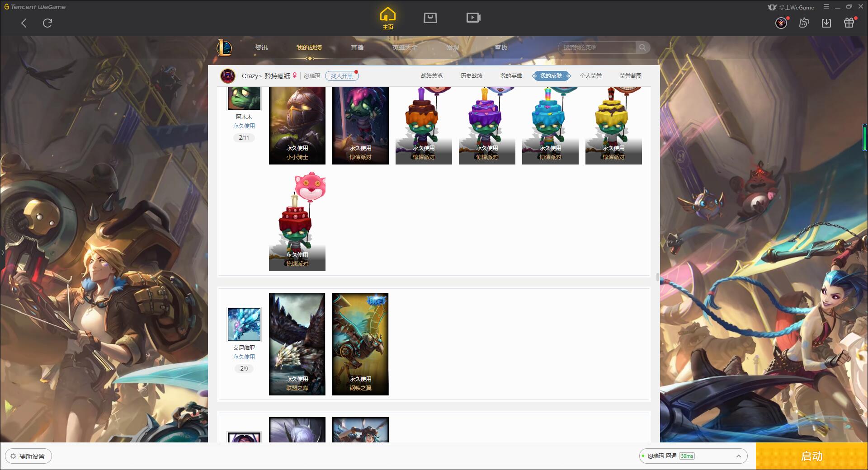The height and width of the screenshot is (470, 868).
Task: Click the 掌上WeGame mobile icon
Action: (772, 7)
